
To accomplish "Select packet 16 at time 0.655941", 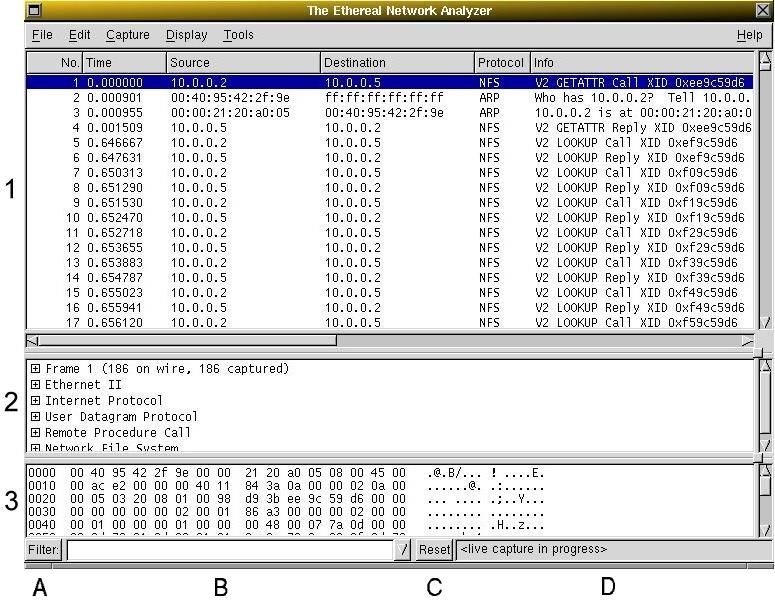I will tap(389, 307).
